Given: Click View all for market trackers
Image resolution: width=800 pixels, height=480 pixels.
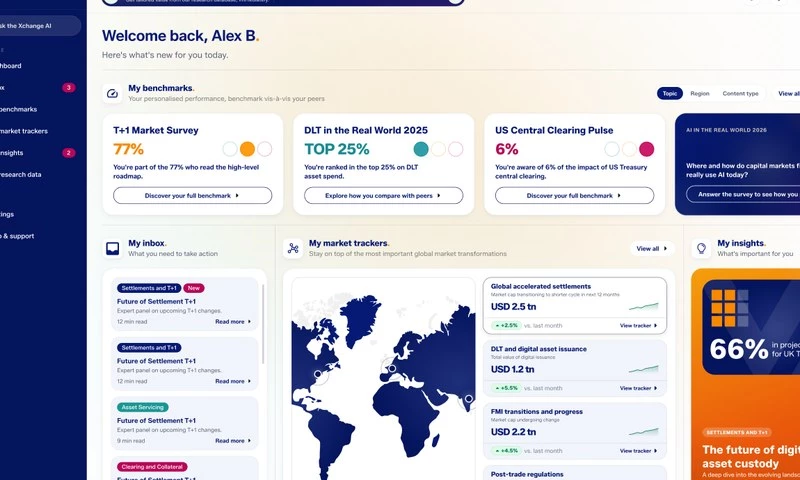Looking at the screenshot, I should point(652,248).
